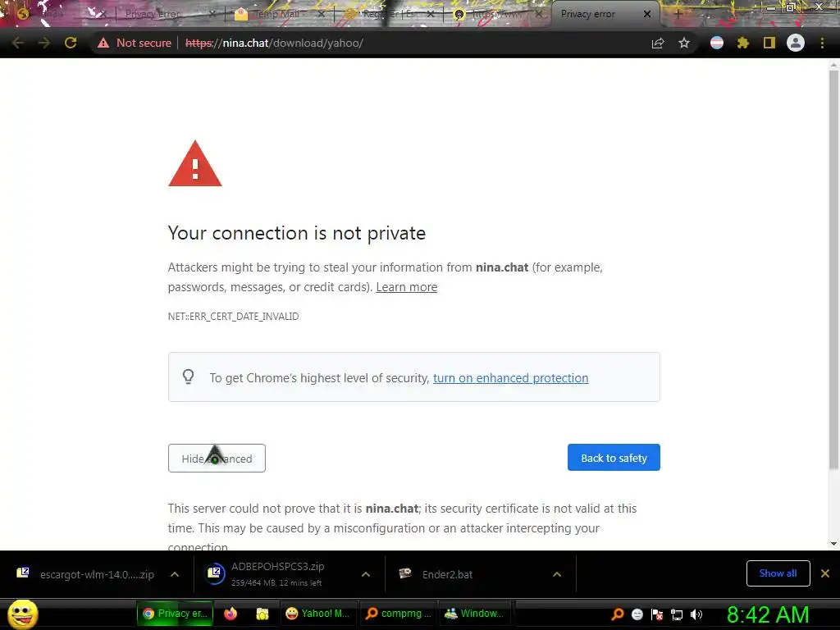Click turn on enhanced protection link
This screenshot has height=630, width=840.
point(510,378)
